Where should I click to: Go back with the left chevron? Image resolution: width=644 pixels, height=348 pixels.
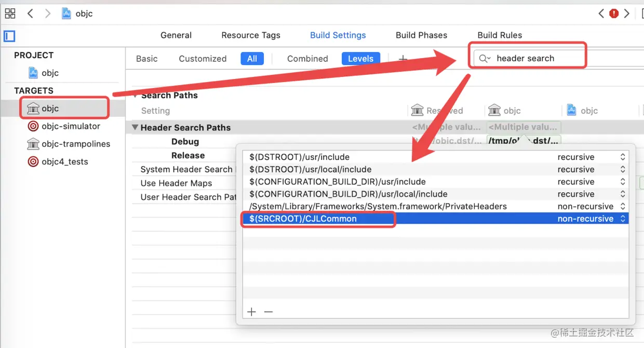30,14
